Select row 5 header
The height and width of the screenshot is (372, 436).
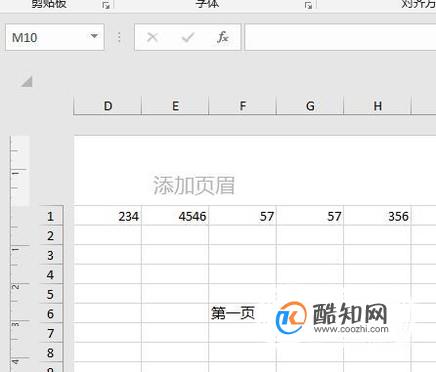(51, 294)
